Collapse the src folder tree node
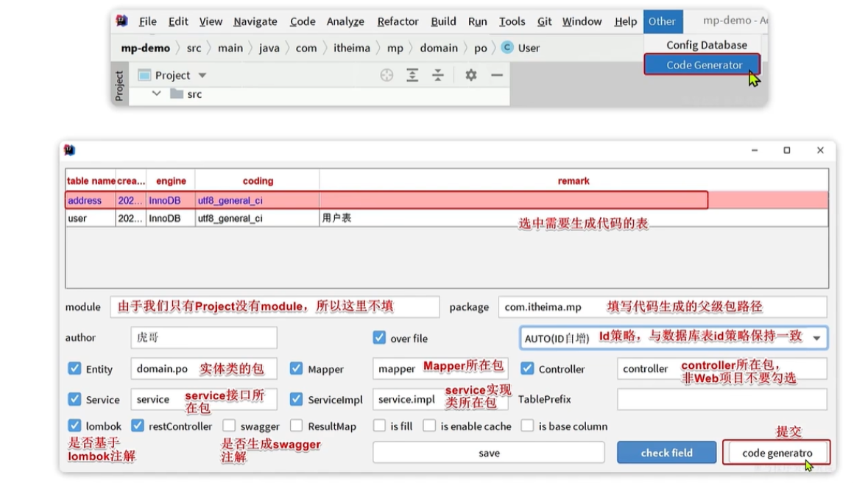868x483 pixels. (x=156, y=94)
